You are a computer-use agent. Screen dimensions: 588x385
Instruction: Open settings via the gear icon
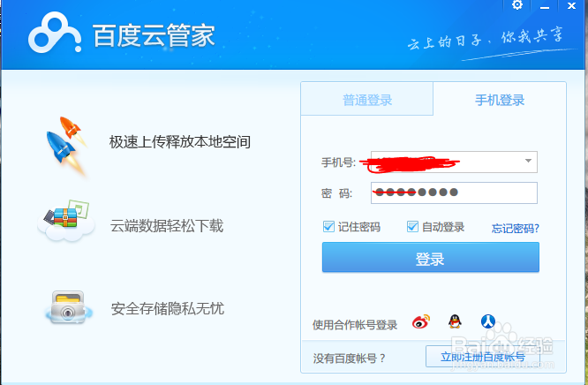click(517, 5)
